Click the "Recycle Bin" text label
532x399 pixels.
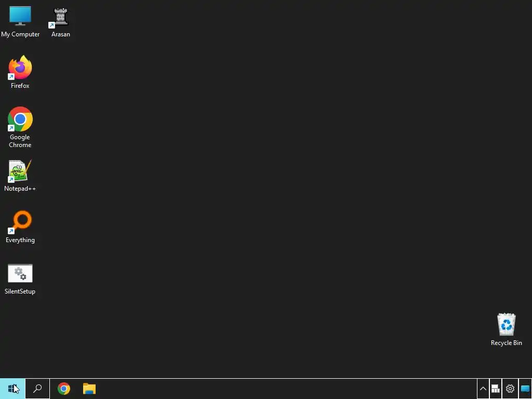point(506,343)
